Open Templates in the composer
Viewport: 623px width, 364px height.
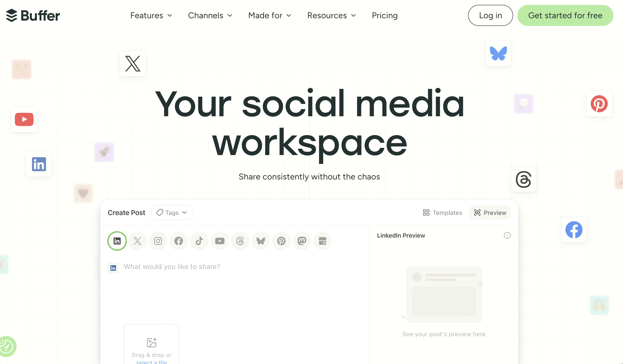pyautogui.click(x=442, y=213)
